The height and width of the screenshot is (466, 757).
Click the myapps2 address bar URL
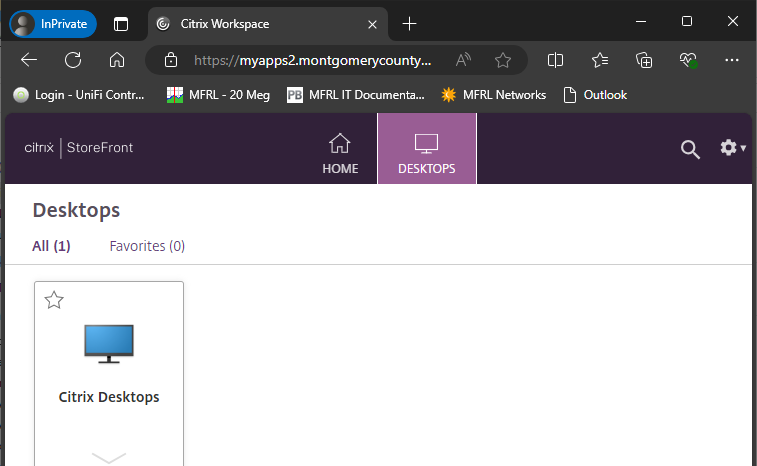coord(312,60)
